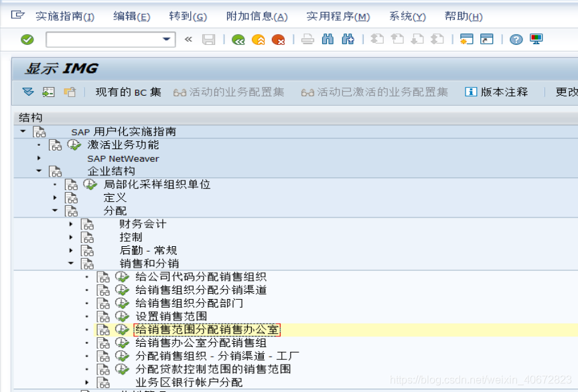Open documentation icon for 给公司代码分配销售组织

(103, 277)
